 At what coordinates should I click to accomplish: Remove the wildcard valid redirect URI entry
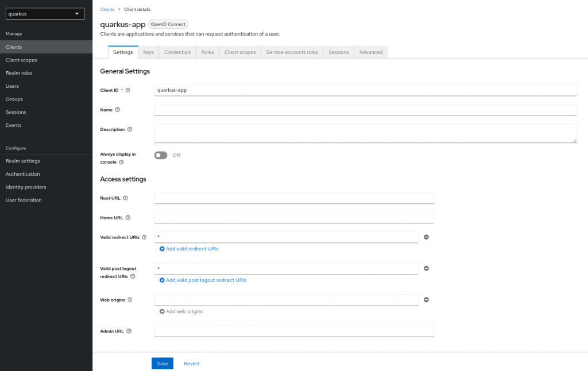click(426, 237)
